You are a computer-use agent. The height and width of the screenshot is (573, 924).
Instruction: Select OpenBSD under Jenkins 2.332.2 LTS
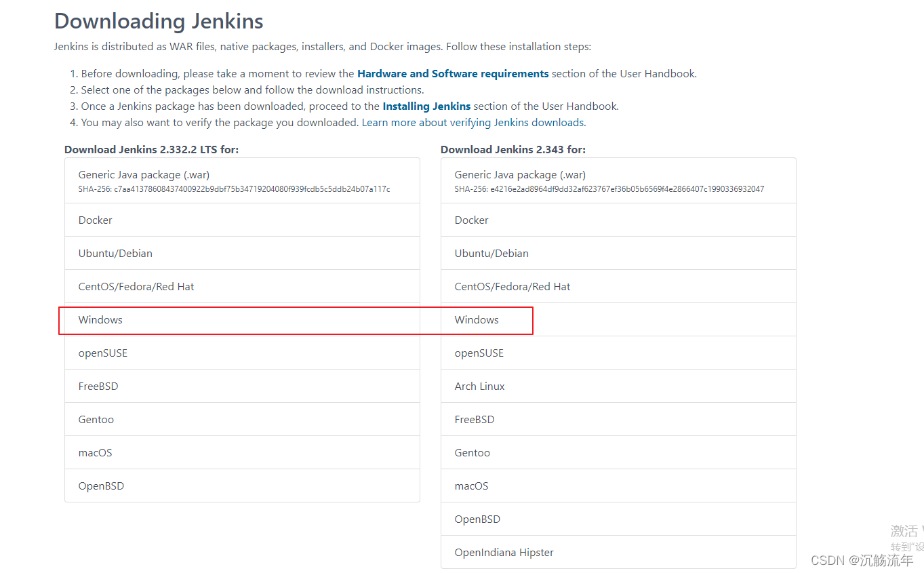242,486
